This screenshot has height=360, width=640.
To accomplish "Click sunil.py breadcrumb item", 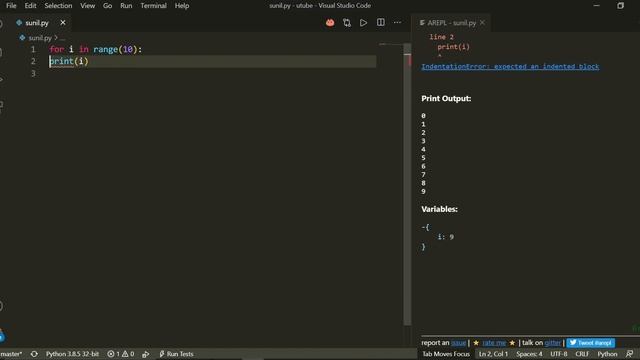I will [x=40, y=38].
